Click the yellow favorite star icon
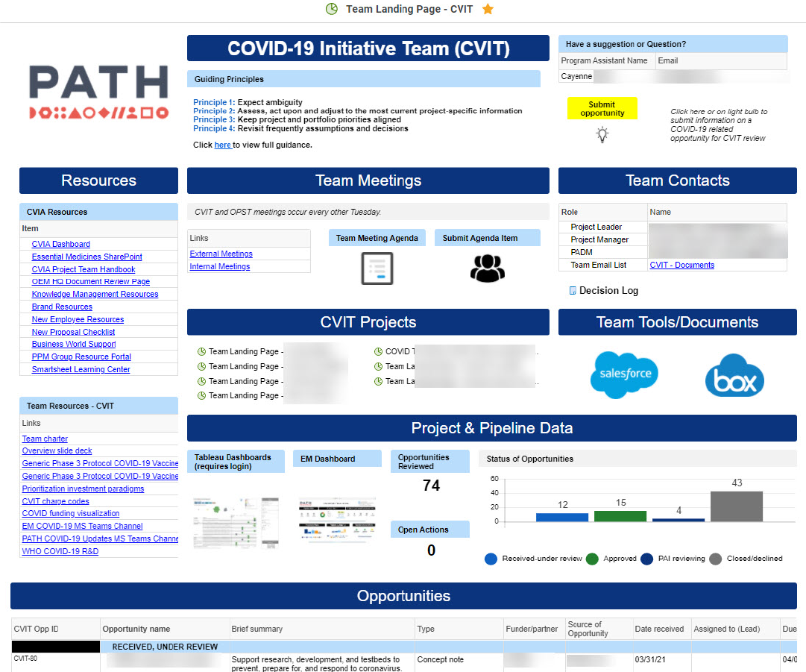806x672 pixels. (488, 10)
